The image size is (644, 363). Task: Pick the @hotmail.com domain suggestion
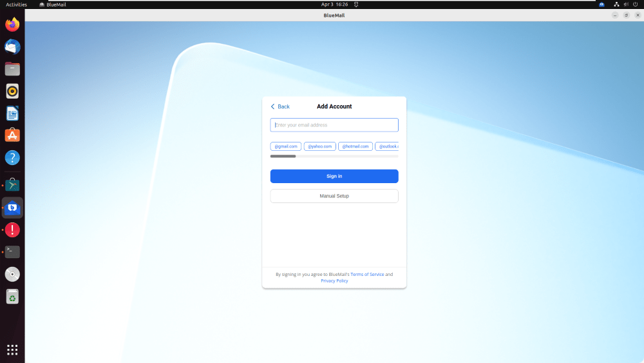coord(355,146)
